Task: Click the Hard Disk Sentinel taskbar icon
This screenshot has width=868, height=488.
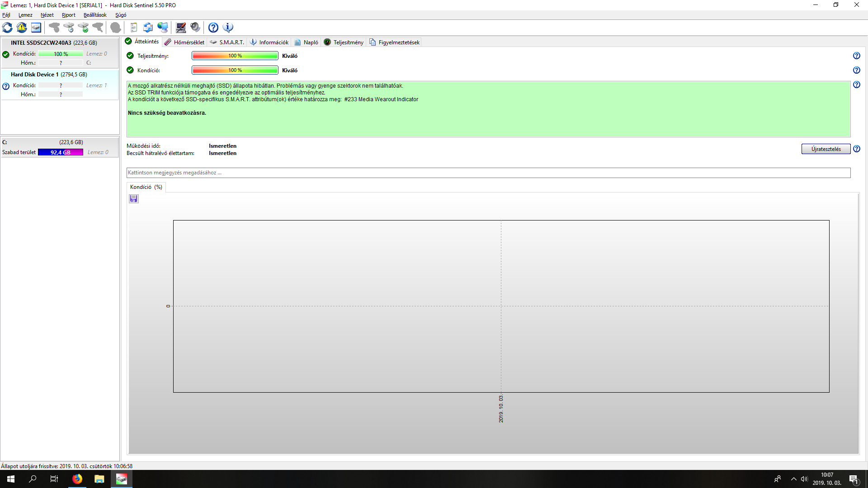Action: (x=122, y=479)
